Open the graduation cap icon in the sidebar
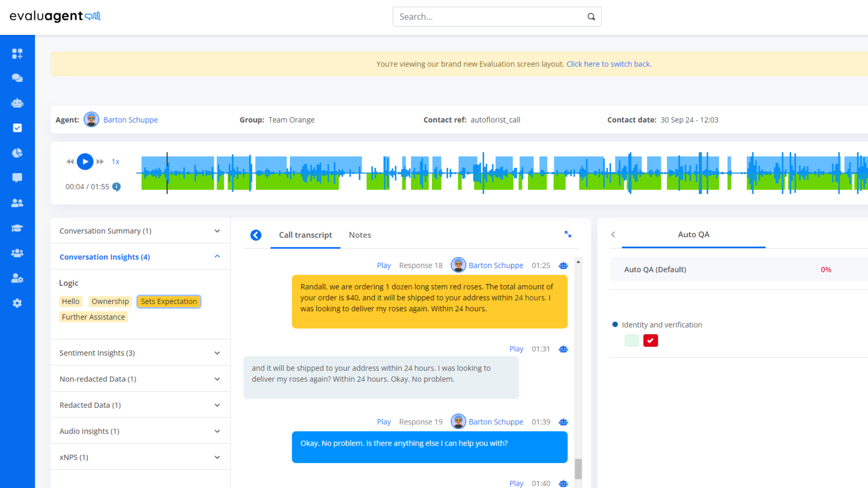The image size is (868, 488). (x=17, y=228)
